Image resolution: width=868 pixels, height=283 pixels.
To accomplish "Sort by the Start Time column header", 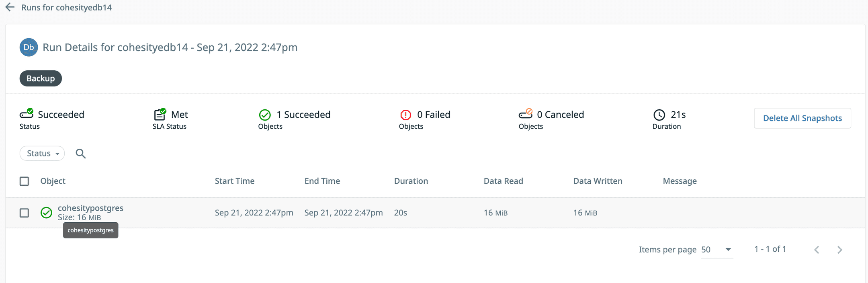I will tap(235, 181).
